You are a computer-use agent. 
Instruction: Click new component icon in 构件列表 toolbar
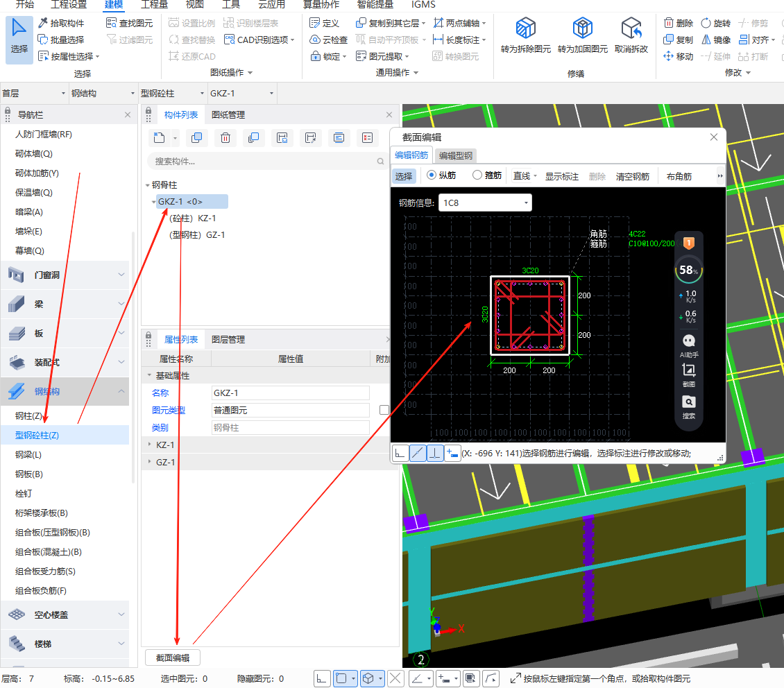[x=160, y=137]
